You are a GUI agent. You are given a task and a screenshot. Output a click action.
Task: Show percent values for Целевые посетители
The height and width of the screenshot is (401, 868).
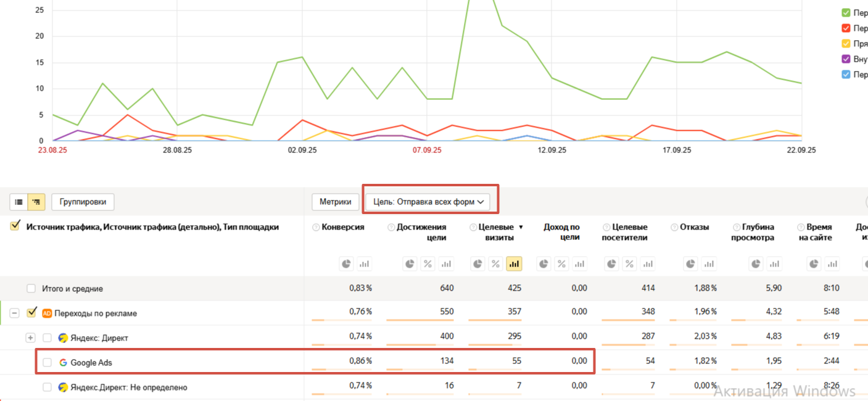pyautogui.click(x=629, y=264)
